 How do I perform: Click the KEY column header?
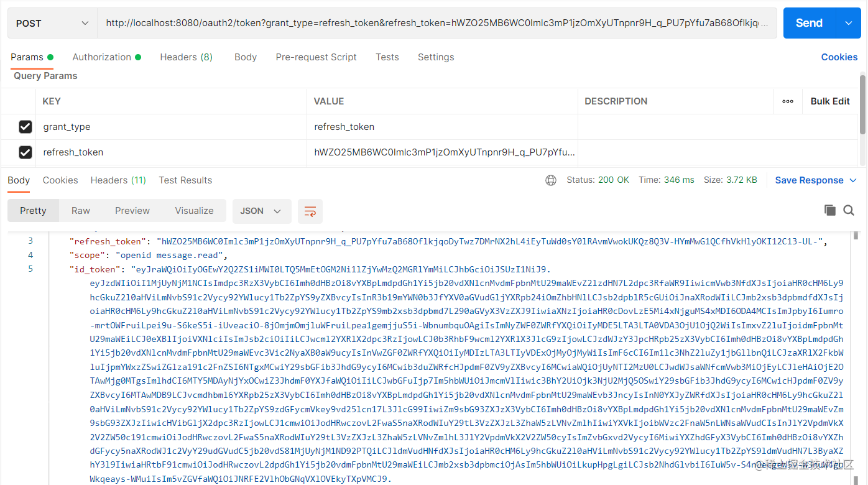click(52, 101)
